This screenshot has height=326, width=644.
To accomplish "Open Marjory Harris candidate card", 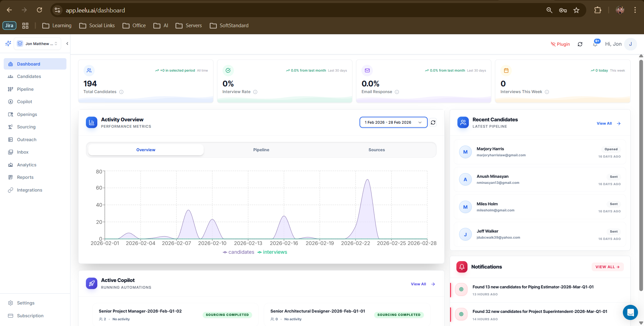I will (x=540, y=152).
